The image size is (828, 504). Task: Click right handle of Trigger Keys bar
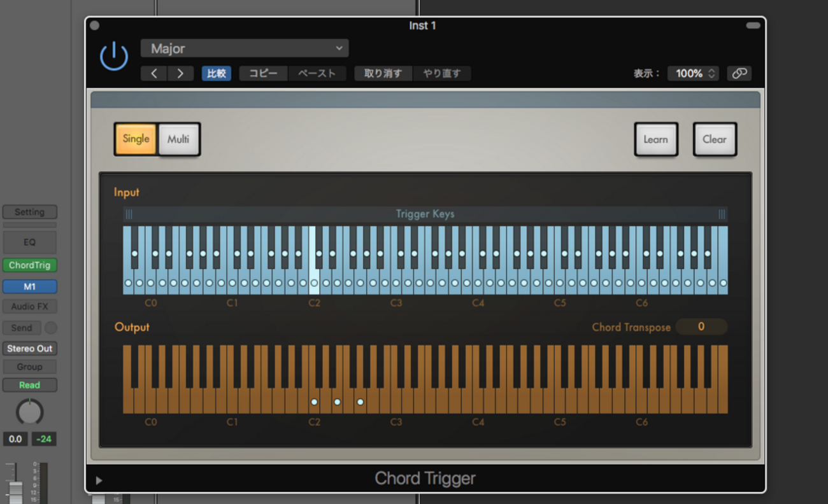pos(721,214)
